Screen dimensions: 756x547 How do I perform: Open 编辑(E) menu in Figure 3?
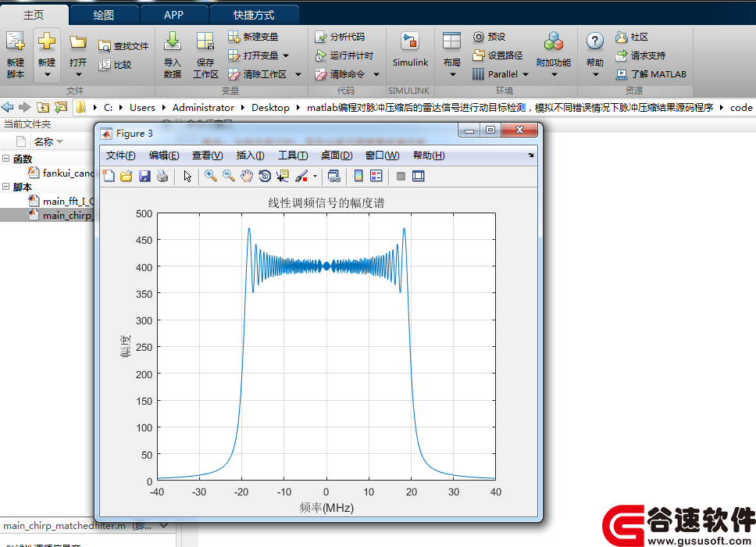(164, 156)
